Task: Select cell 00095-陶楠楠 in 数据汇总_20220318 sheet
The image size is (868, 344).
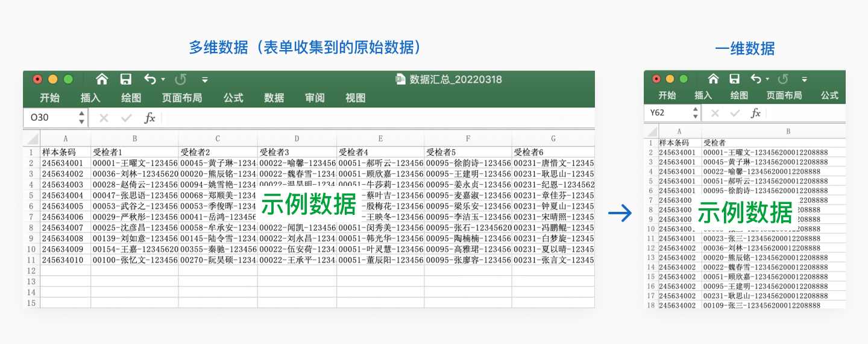Action: point(468,238)
